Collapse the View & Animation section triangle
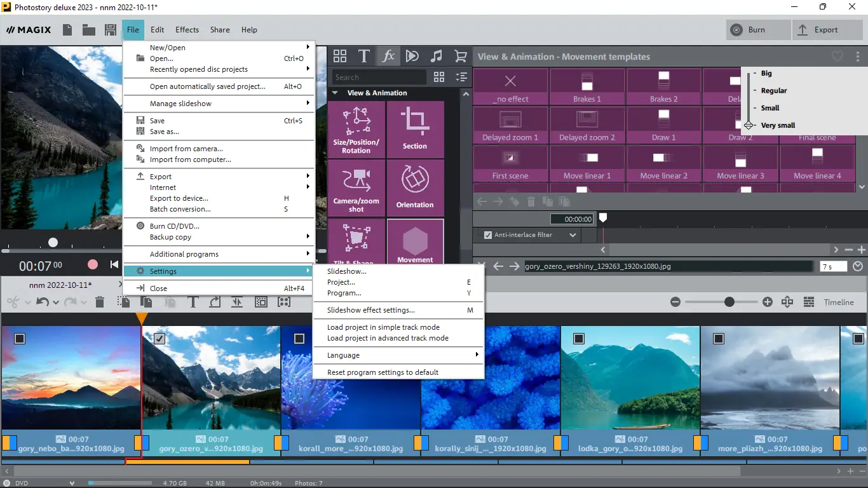Viewport: 868px width, 488px height. click(x=335, y=93)
